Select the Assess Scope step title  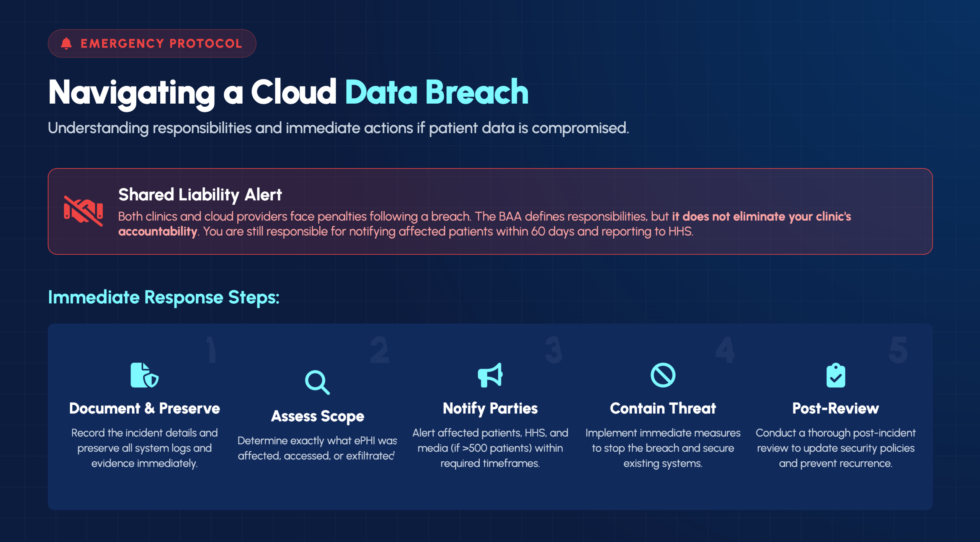click(317, 416)
